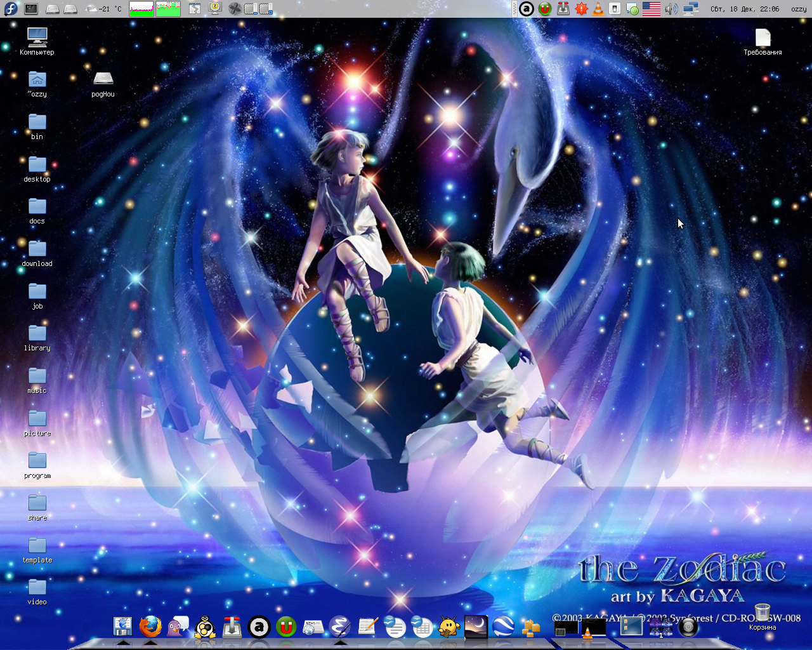Click the round speaker dock icon
This screenshot has width=812, height=650.
click(x=688, y=627)
